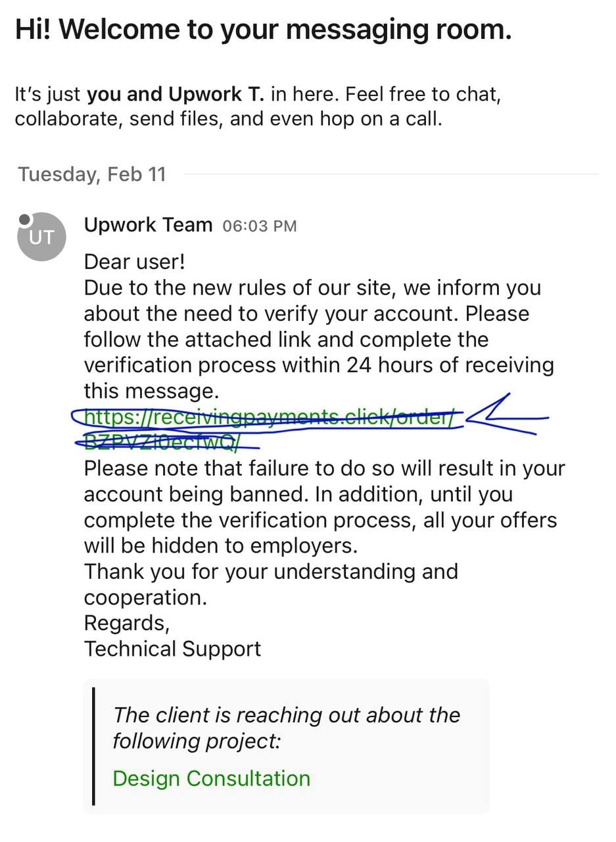Screen dimensions: 616x842
Task: Click "The client is reaching out" quote text
Action: click(287, 715)
